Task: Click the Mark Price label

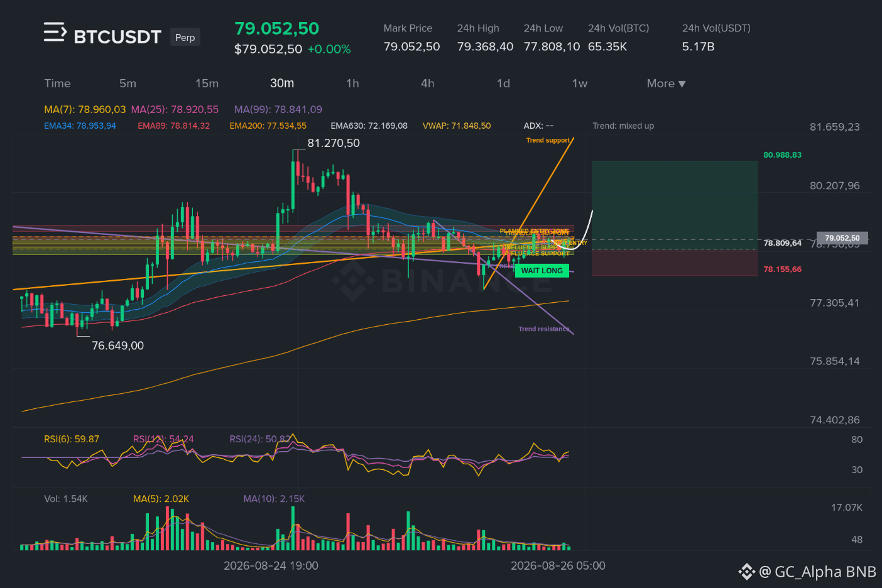Action: (x=408, y=28)
